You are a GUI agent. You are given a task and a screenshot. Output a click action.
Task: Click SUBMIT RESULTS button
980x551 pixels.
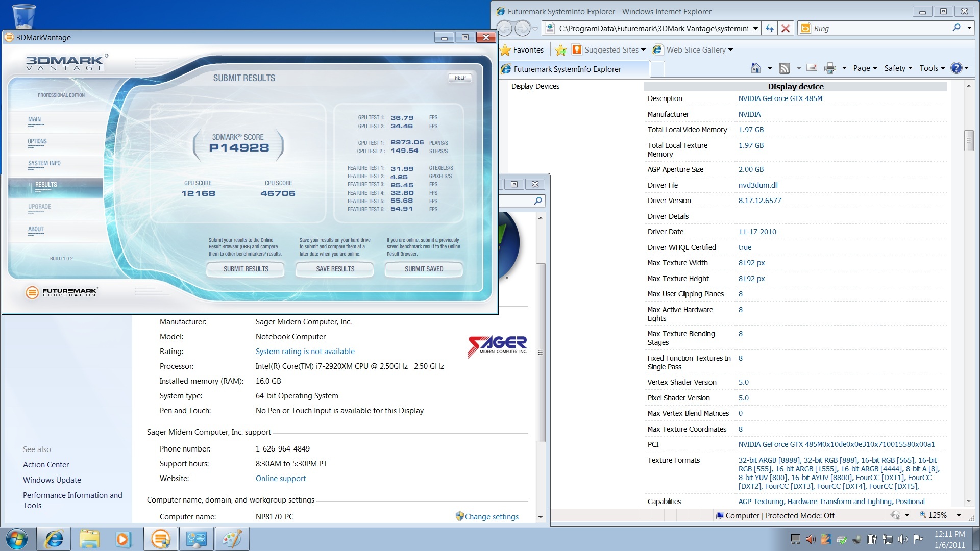point(246,269)
